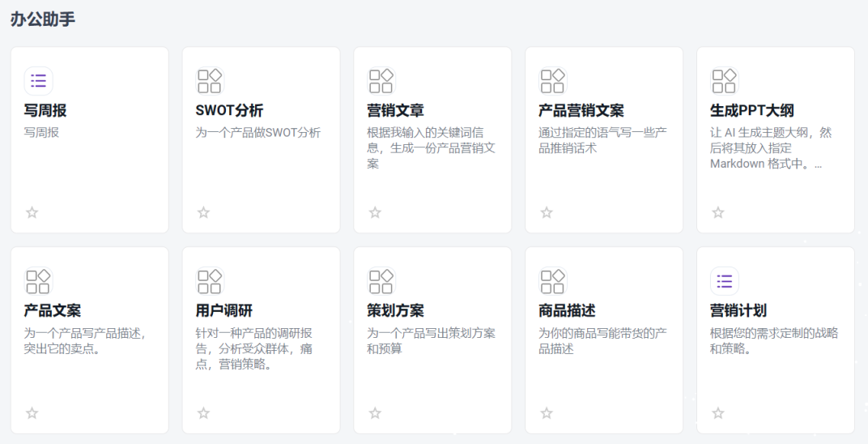Star the 策划方案 template
868x444 pixels.
[x=376, y=413]
